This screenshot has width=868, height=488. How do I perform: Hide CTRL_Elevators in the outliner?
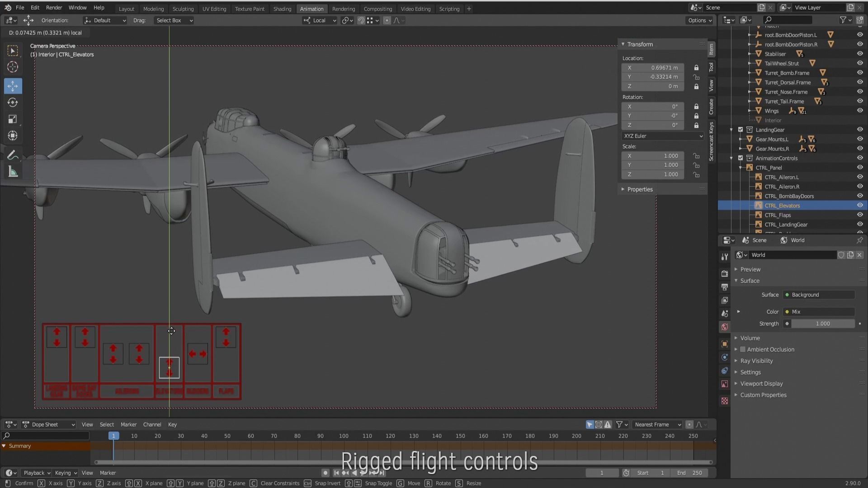point(859,205)
